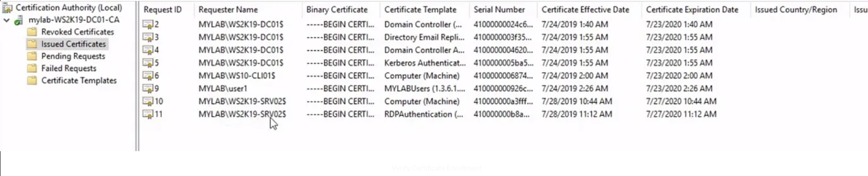
Task: Click the Failed Requests folder icon
Action: click(32, 68)
